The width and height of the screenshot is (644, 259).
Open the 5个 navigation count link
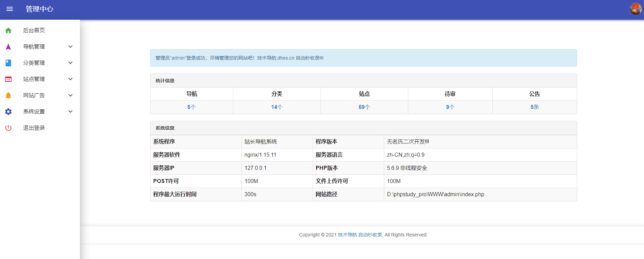(x=191, y=107)
